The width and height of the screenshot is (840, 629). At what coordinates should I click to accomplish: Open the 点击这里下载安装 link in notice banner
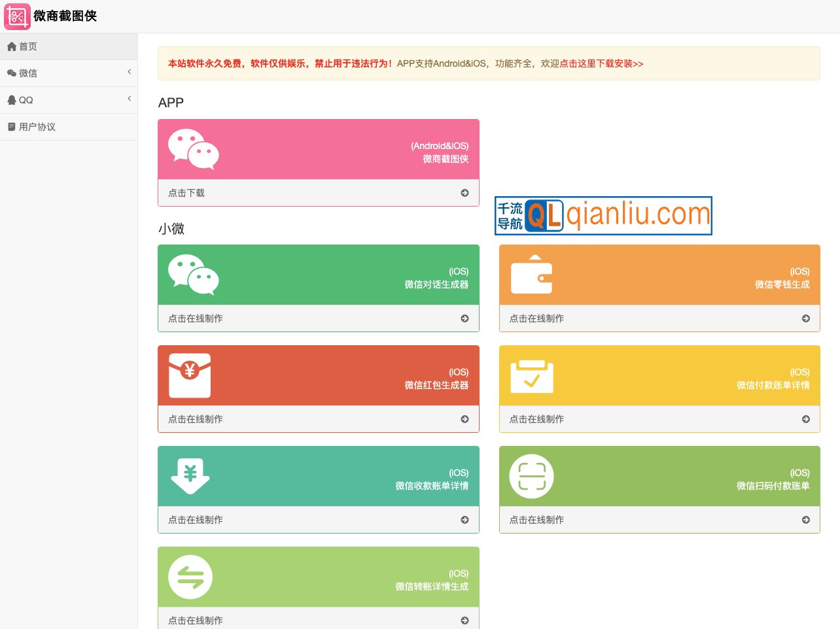601,63
